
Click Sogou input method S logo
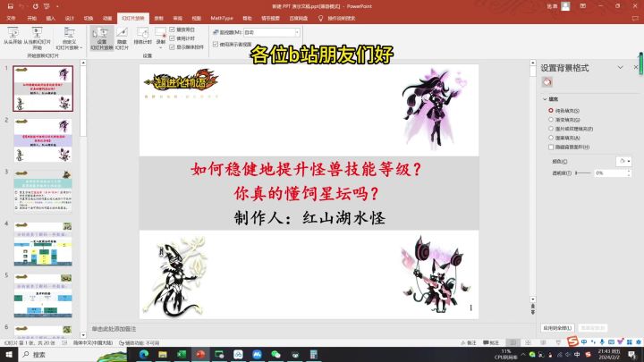pos(572,341)
